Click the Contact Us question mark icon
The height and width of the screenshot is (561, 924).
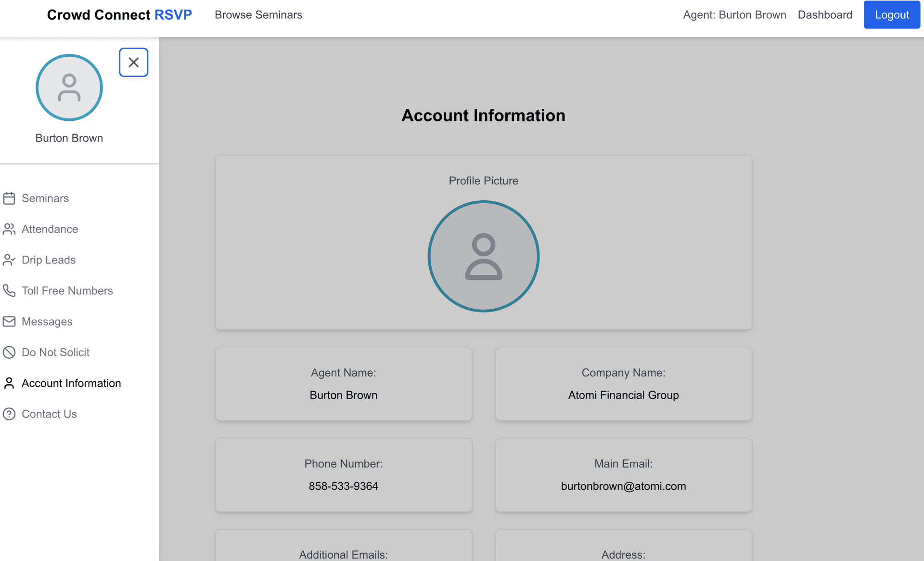pos(9,414)
